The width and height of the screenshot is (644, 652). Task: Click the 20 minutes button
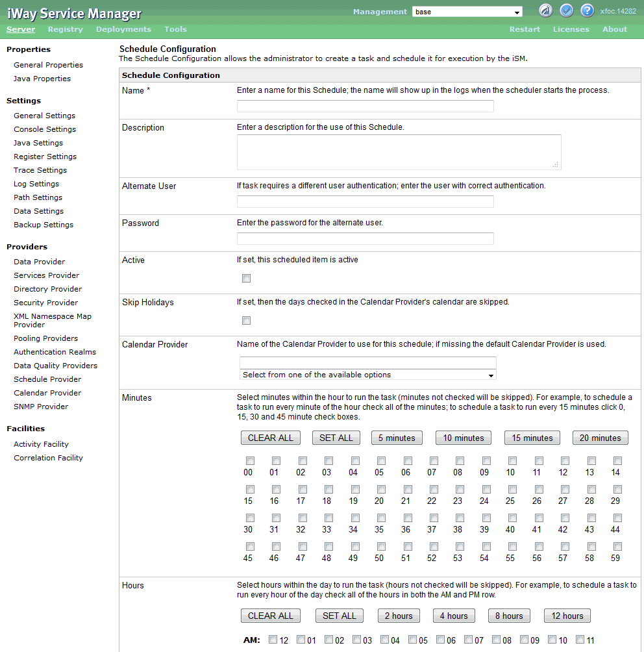coord(601,438)
